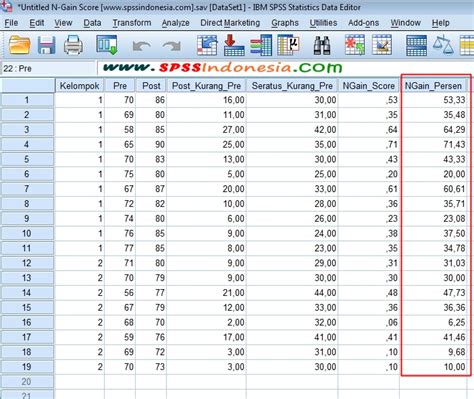This screenshot has width=474, height=399.
Task: Open the Utilities menu
Action: (x=323, y=23)
